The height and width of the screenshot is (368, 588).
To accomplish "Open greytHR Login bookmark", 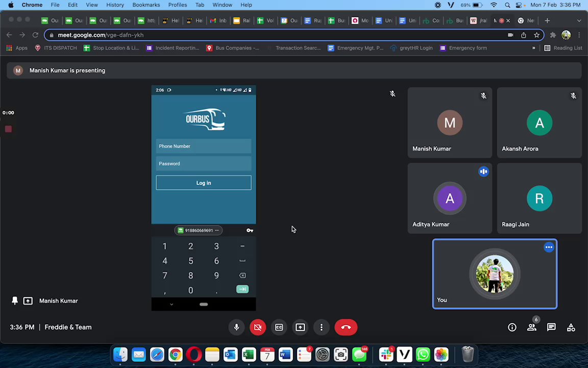I will coord(411,48).
